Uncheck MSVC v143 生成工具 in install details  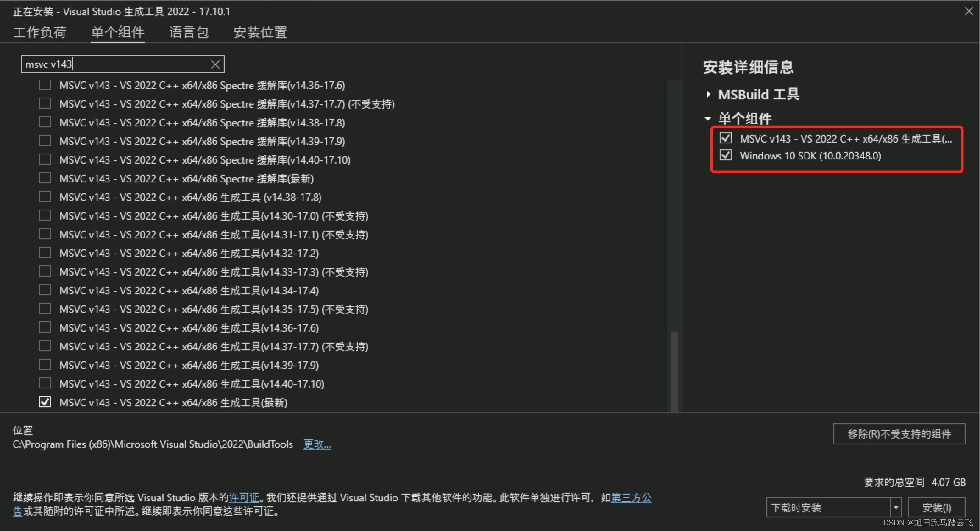click(726, 138)
